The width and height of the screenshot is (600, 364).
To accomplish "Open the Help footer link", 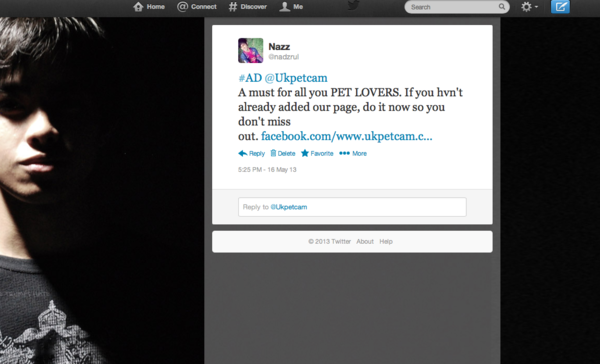I will click(x=386, y=242).
